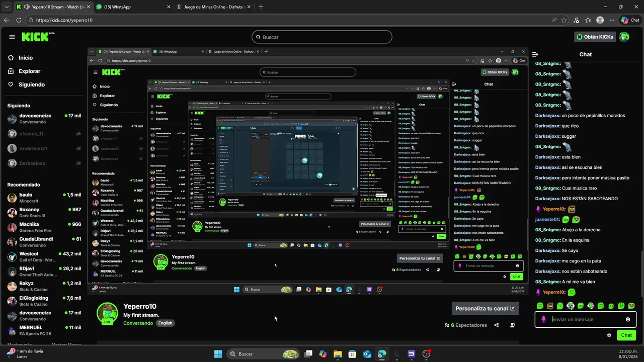Screen dimensions: 644x362
Task: Open File Explorer from taskbar
Action: click(x=338, y=354)
